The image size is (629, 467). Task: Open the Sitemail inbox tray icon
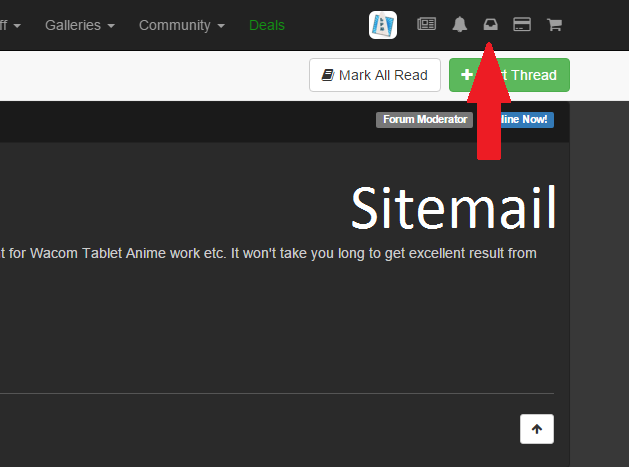click(x=490, y=25)
